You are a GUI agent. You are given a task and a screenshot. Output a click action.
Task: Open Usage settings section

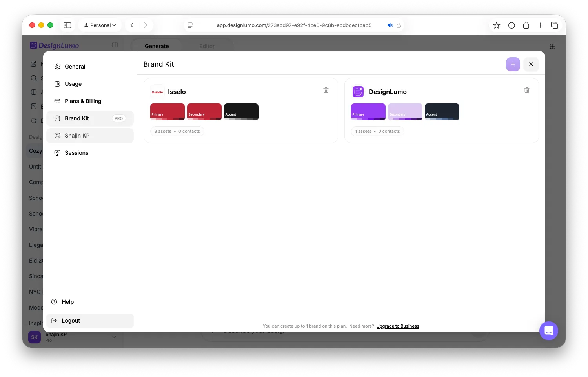[x=90, y=84]
